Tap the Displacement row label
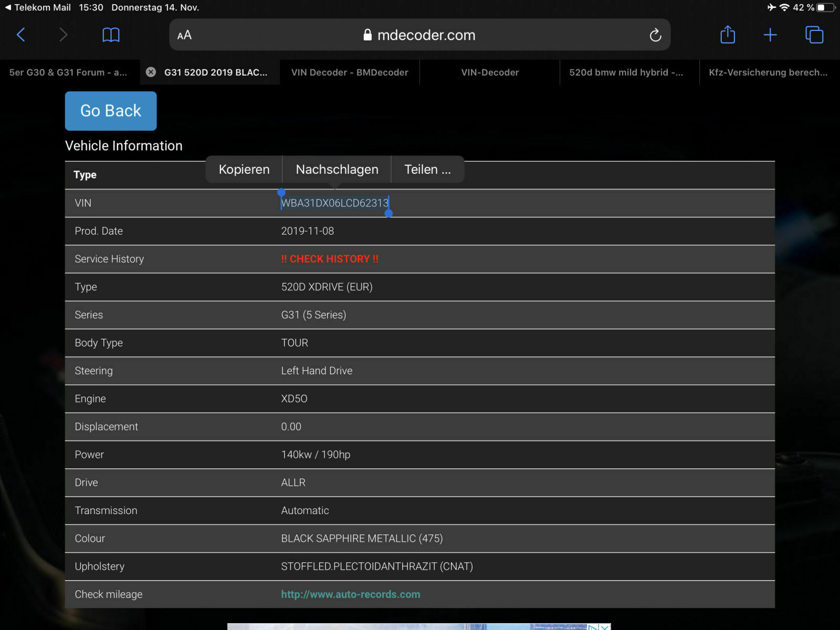The width and height of the screenshot is (840, 630). point(106,427)
